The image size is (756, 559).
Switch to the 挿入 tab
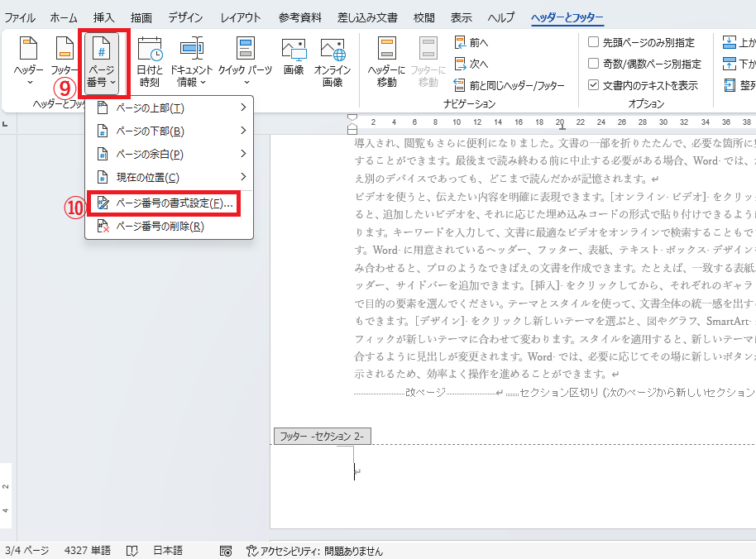[x=103, y=18]
